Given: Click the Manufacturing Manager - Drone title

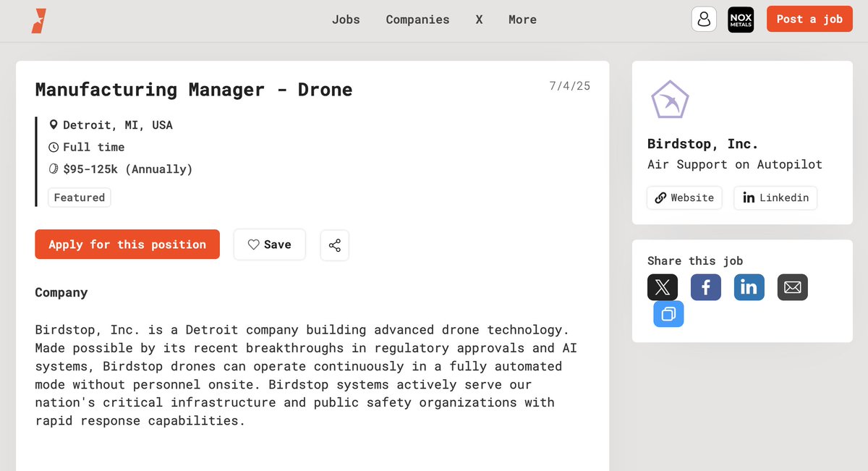Looking at the screenshot, I should 194,90.
